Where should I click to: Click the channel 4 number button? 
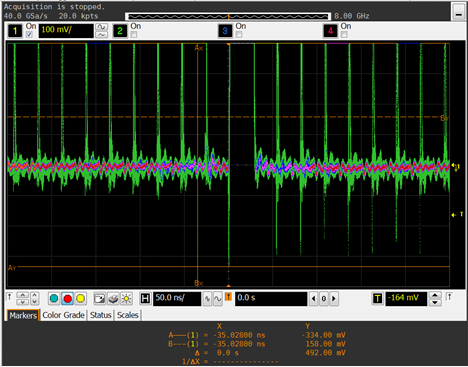click(x=330, y=31)
